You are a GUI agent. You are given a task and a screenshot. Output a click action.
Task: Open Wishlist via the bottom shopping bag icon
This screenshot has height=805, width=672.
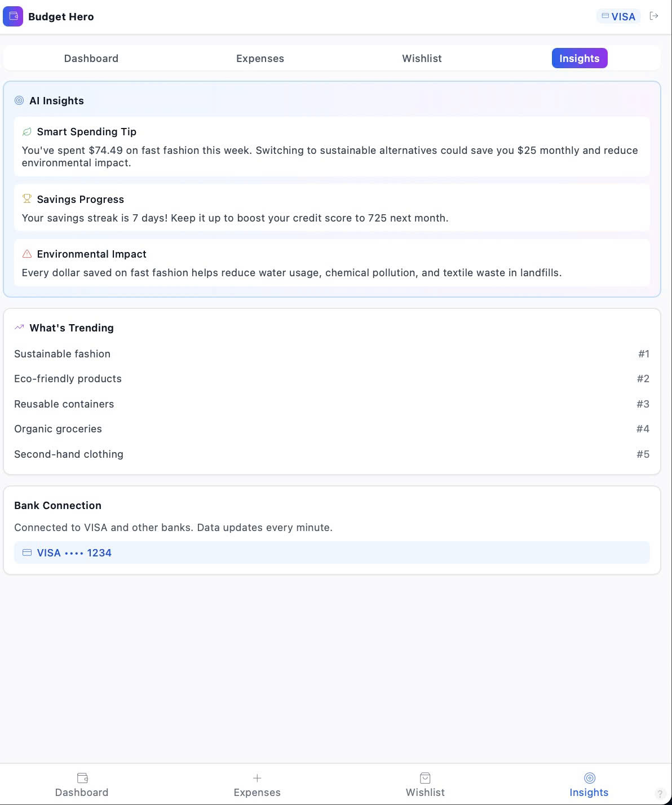[x=425, y=778]
